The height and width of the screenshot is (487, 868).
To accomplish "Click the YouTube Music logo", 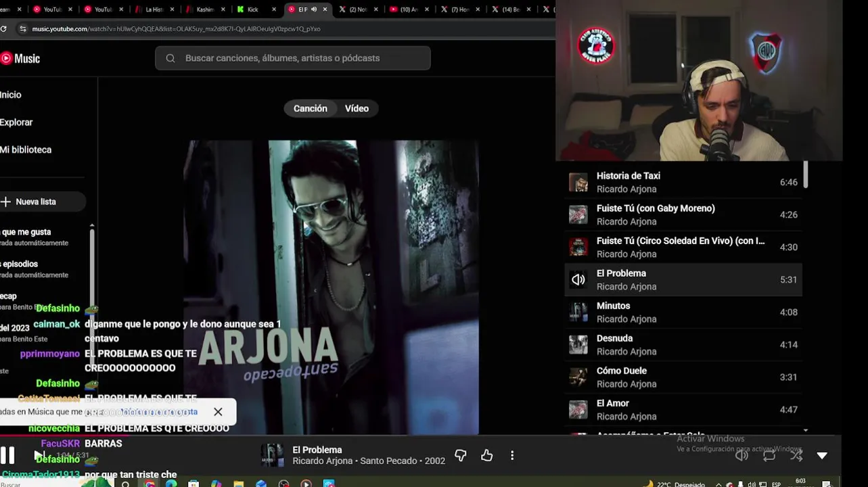I will 20,58.
